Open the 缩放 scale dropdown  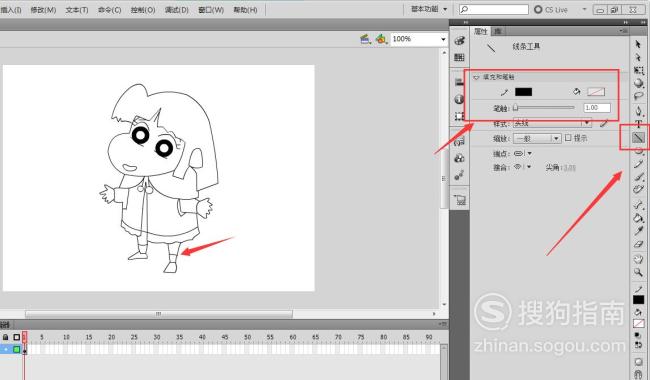(537, 138)
